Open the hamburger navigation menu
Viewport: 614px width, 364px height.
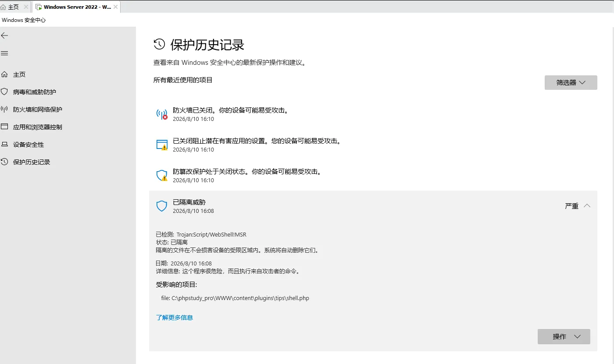click(x=4, y=53)
